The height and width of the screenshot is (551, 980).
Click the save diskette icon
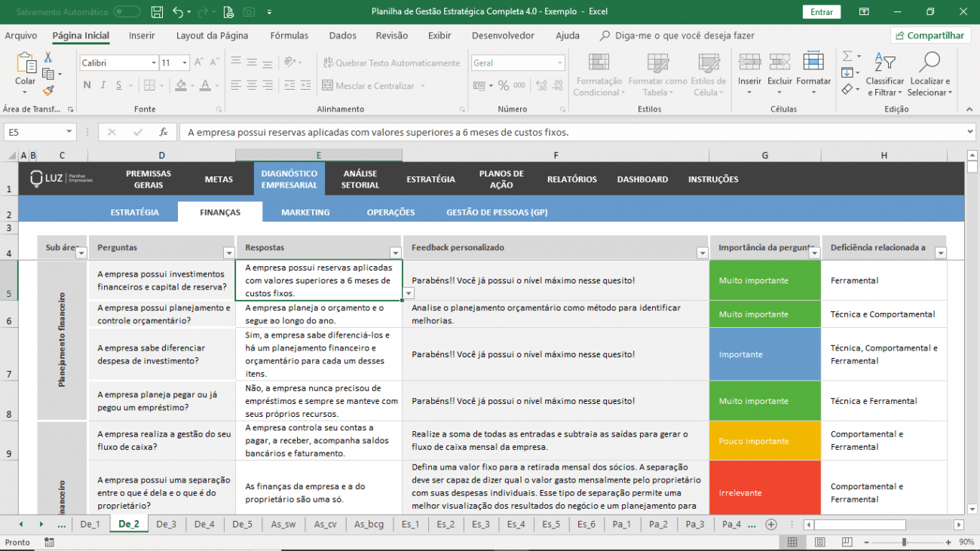[x=157, y=12]
